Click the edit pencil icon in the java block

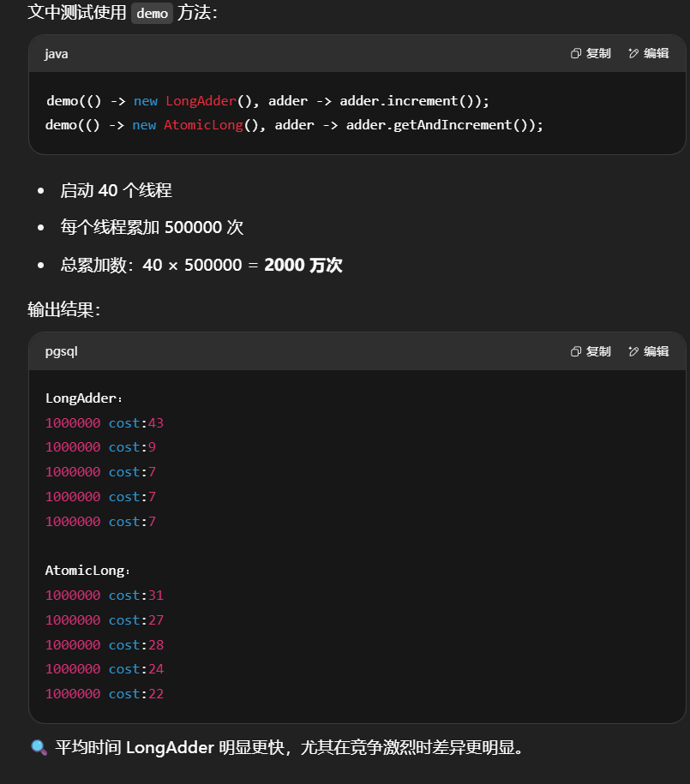click(x=633, y=54)
